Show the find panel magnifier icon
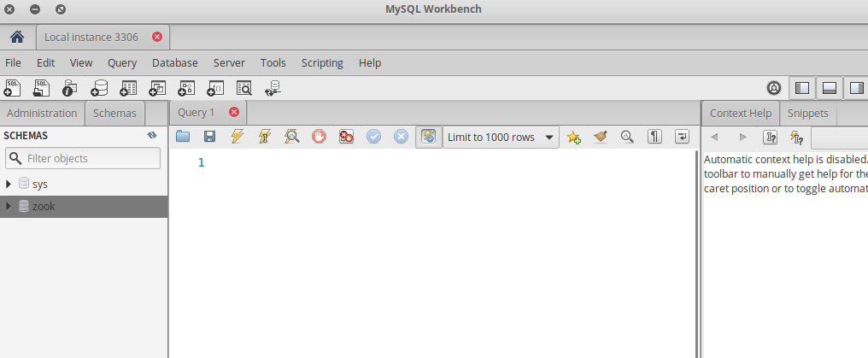 tap(627, 137)
